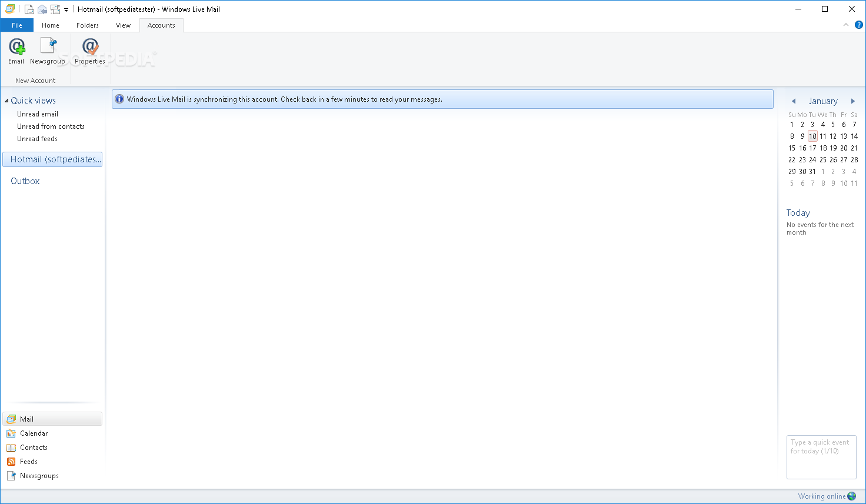Select Unread feeds quick view
866x504 pixels.
click(x=37, y=139)
